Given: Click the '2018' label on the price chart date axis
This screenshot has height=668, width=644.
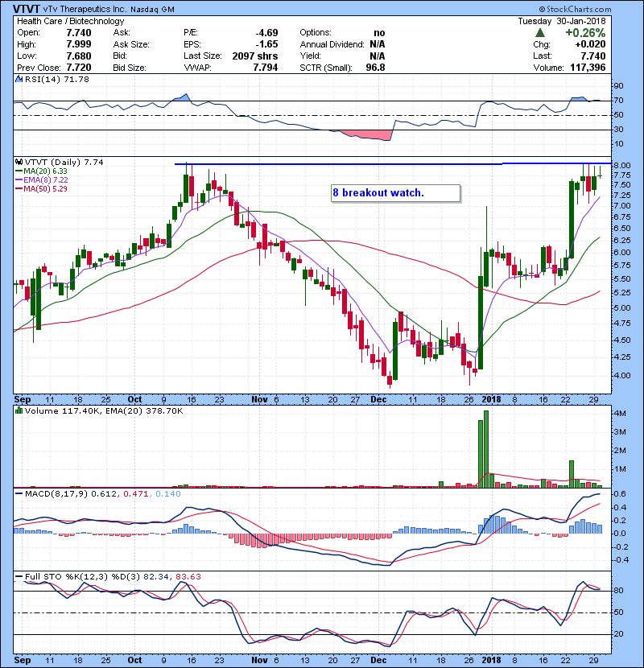Looking at the screenshot, I should pyautogui.click(x=490, y=398).
